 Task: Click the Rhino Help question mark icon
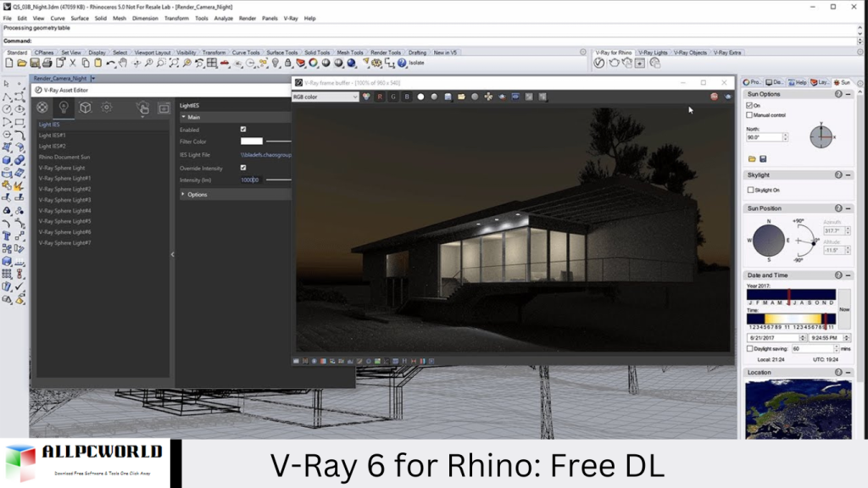[x=402, y=63]
